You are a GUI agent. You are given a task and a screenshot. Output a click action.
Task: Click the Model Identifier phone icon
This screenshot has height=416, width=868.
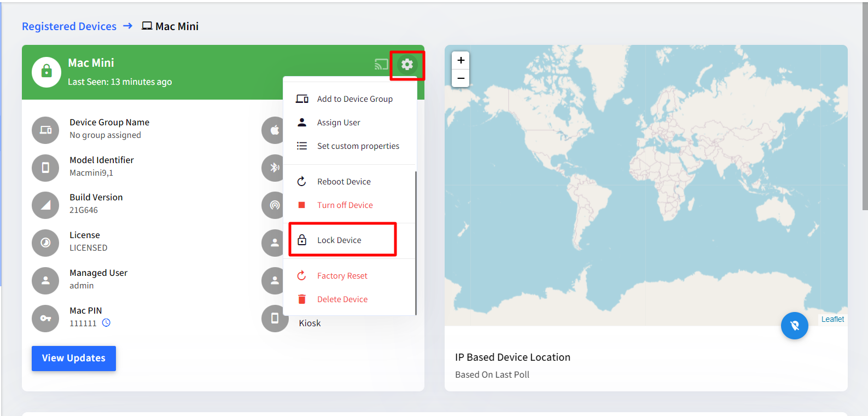coord(45,167)
